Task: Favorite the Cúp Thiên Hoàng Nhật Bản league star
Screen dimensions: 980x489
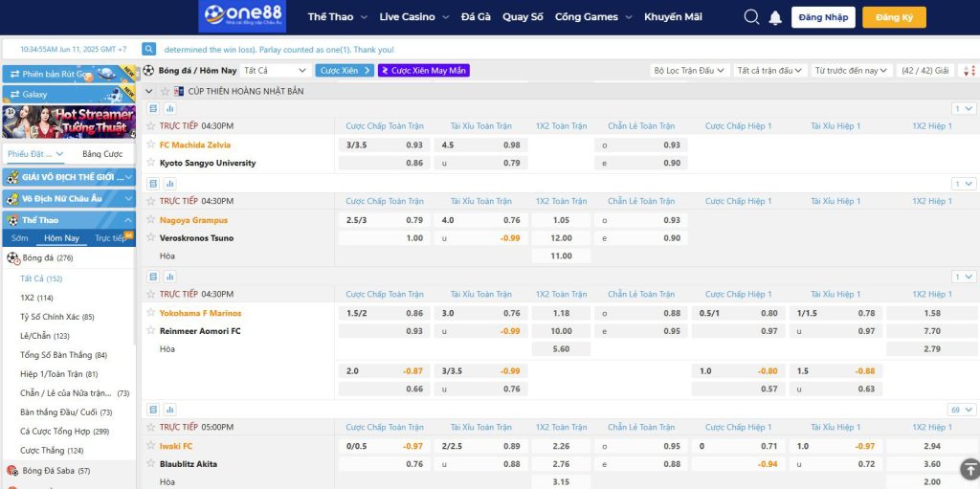Action: [x=165, y=91]
